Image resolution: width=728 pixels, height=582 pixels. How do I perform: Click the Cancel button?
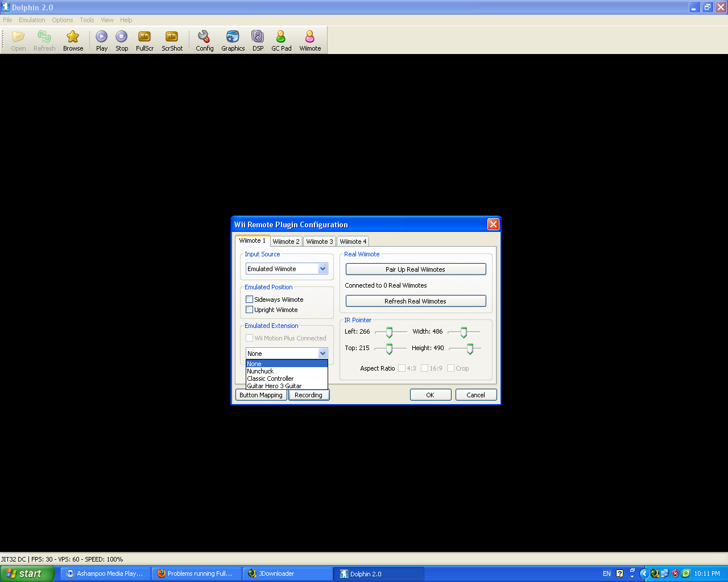476,395
